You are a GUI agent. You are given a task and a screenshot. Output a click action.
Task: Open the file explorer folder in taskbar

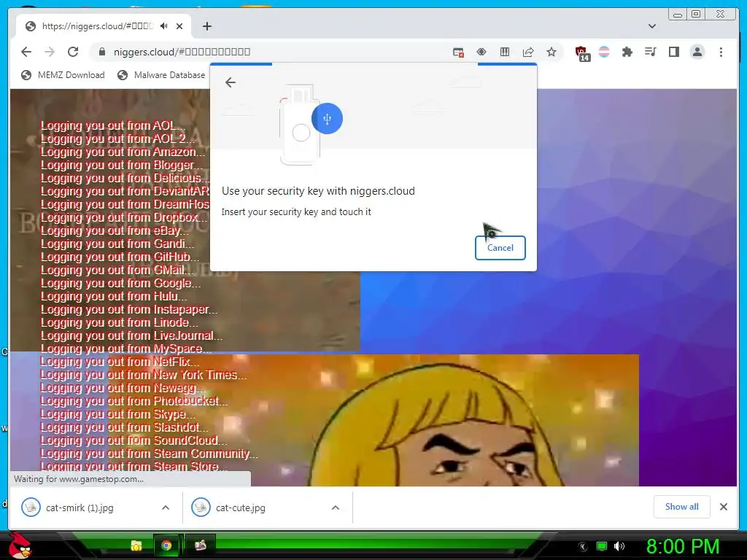click(x=136, y=545)
